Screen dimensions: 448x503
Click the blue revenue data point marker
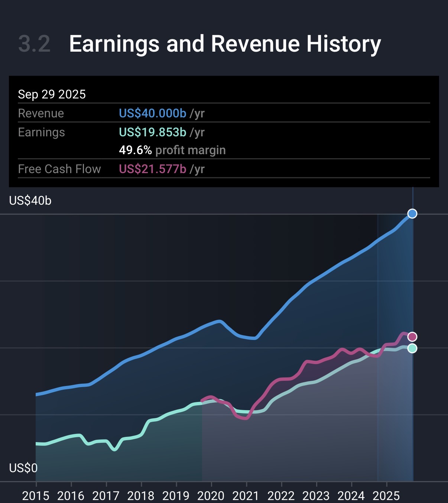412,214
